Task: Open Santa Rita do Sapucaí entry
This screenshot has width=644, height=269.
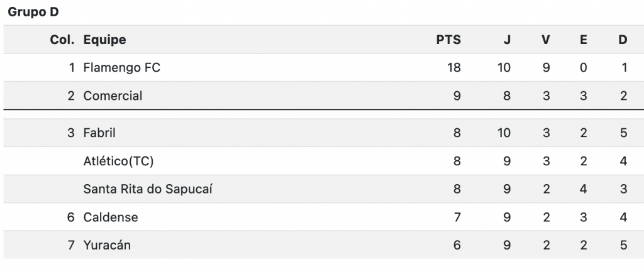Action: click(x=148, y=189)
